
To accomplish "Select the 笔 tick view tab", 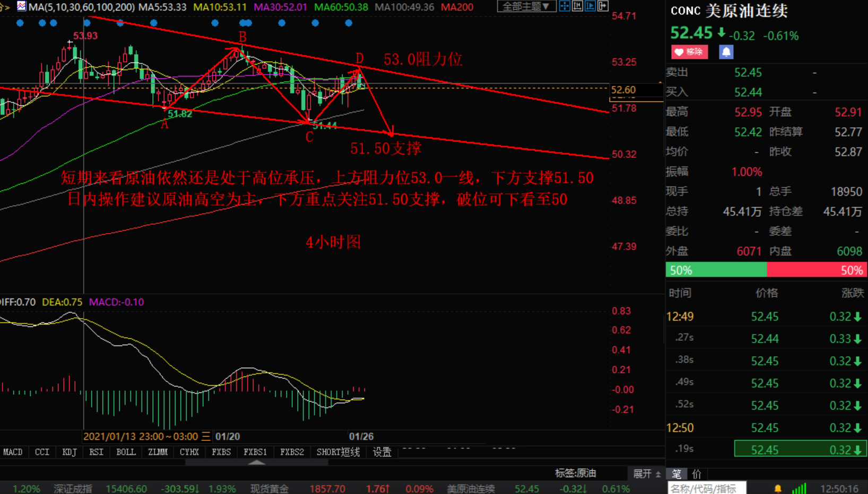I will [x=676, y=474].
